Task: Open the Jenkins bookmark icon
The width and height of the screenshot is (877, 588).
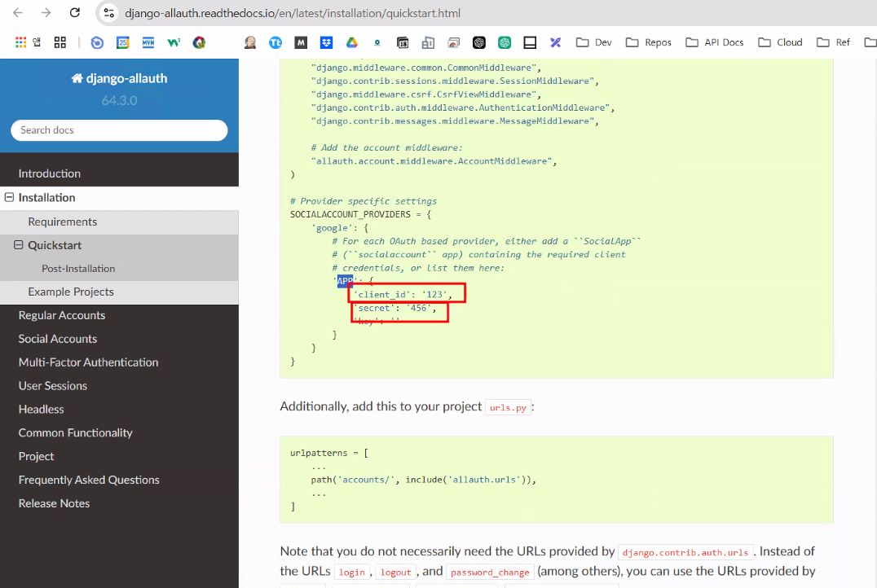Action: tap(250, 42)
